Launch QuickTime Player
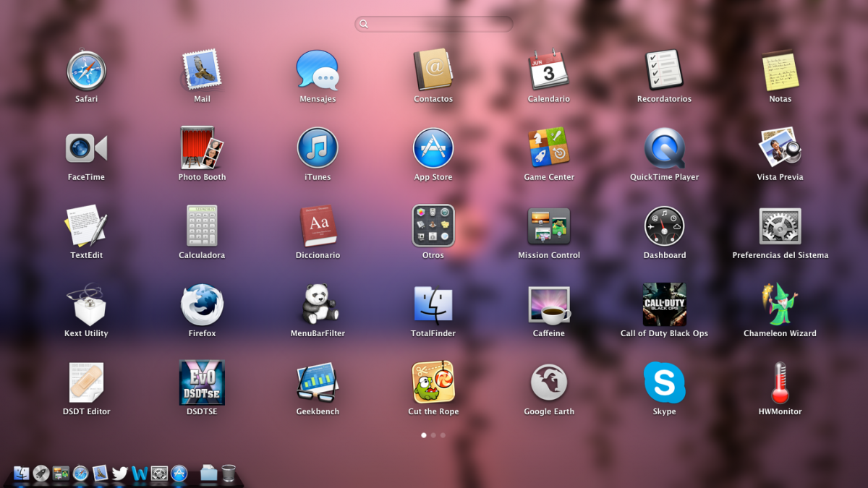The height and width of the screenshot is (488, 868). (x=664, y=148)
